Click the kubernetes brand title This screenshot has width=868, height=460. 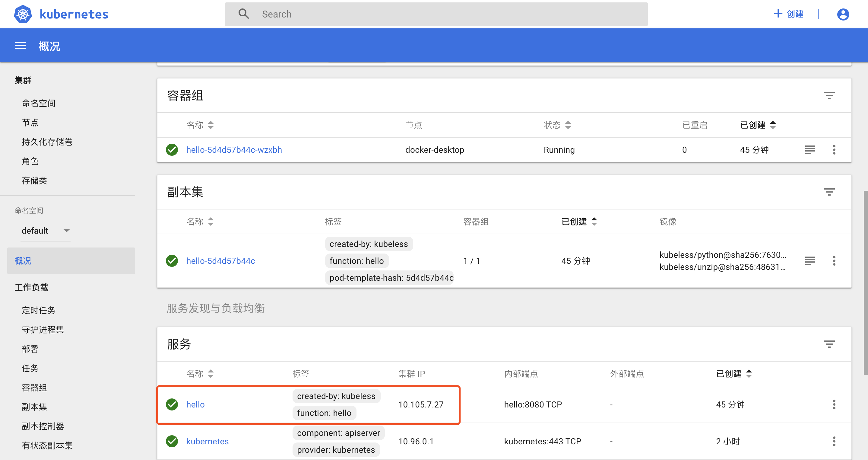(x=74, y=14)
